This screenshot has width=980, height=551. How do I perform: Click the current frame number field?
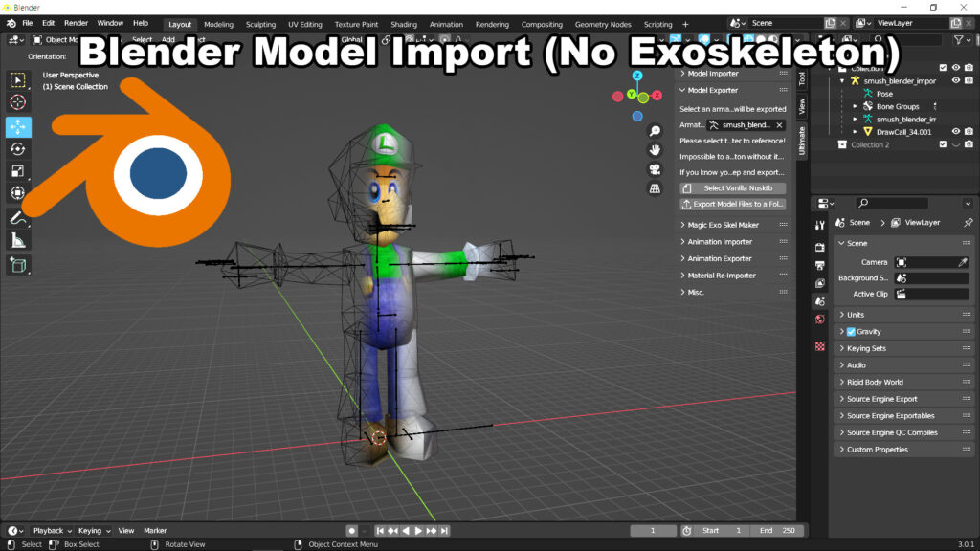[653, 530]
